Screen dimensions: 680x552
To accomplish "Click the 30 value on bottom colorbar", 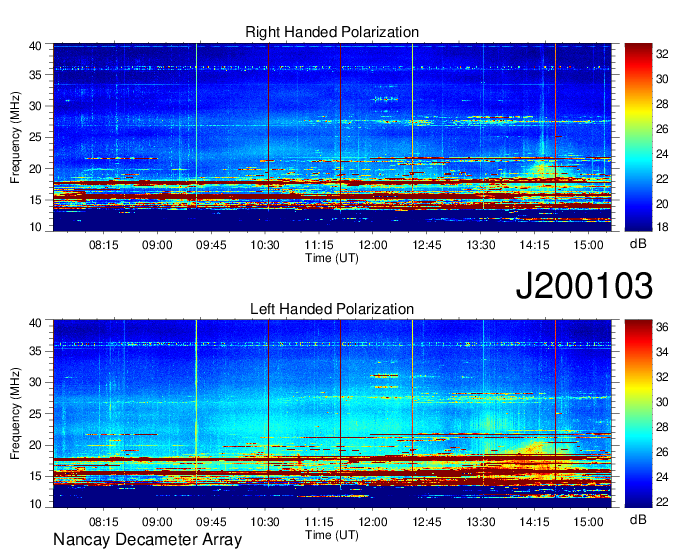I will (662, 402).
